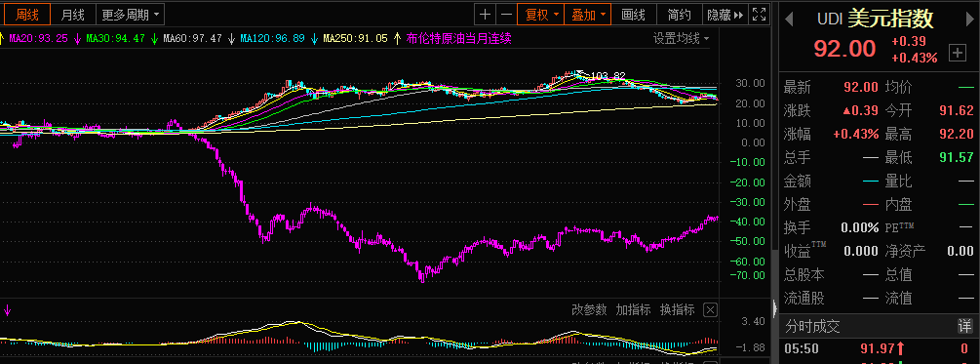Viewport: 980px width, 364px height.
Task: Open the 叠加 overlay dropdown
Action: [587, 15]
